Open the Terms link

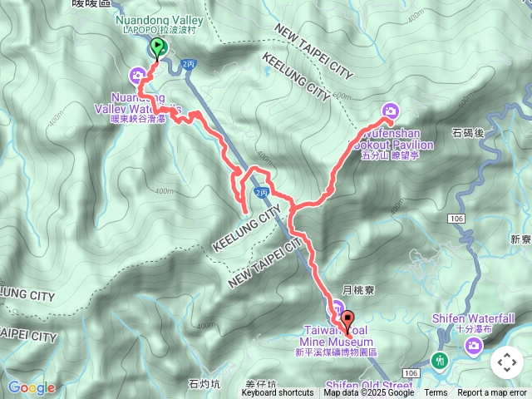click(x=436, y=393)
